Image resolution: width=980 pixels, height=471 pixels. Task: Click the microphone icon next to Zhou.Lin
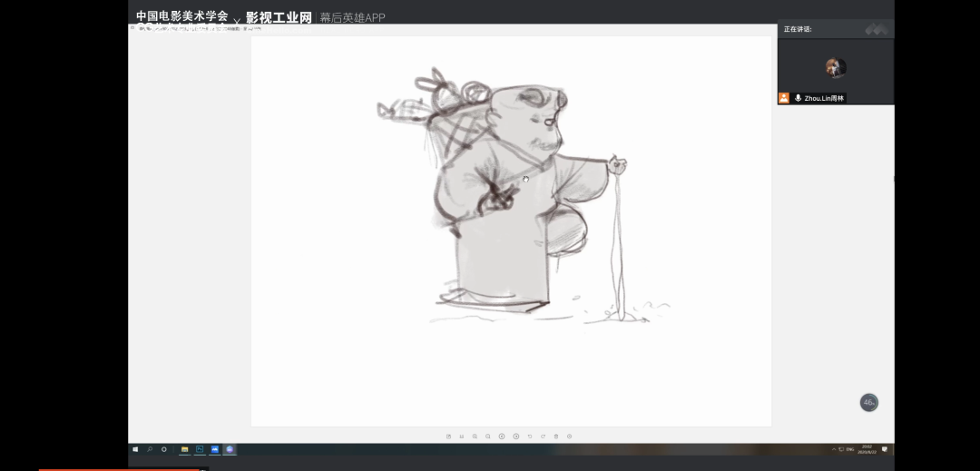tap(798, 98)
